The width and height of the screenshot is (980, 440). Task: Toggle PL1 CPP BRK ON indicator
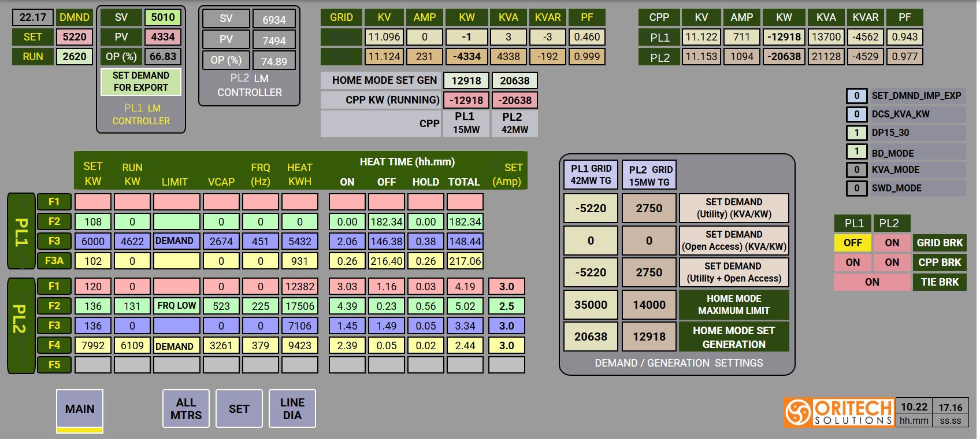[x=852, y=262]
